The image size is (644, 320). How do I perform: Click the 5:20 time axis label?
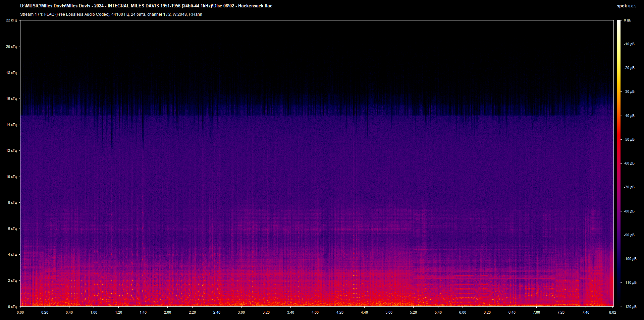(413, 312)
